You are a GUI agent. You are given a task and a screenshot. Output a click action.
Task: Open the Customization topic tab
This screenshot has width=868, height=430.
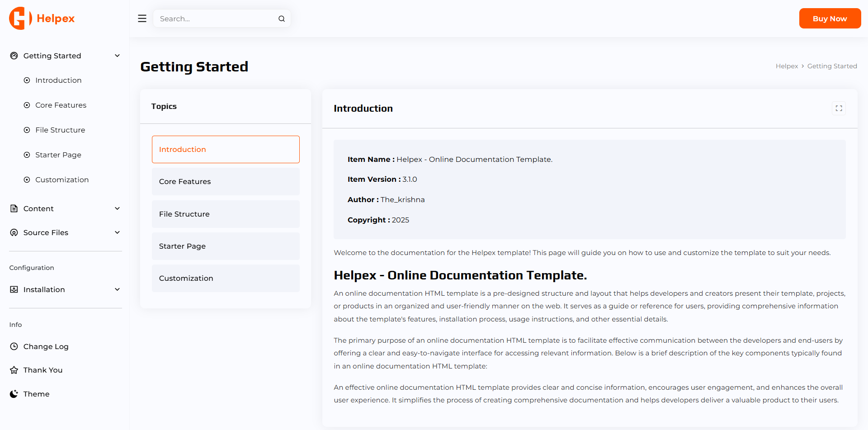tap(225, 278)
